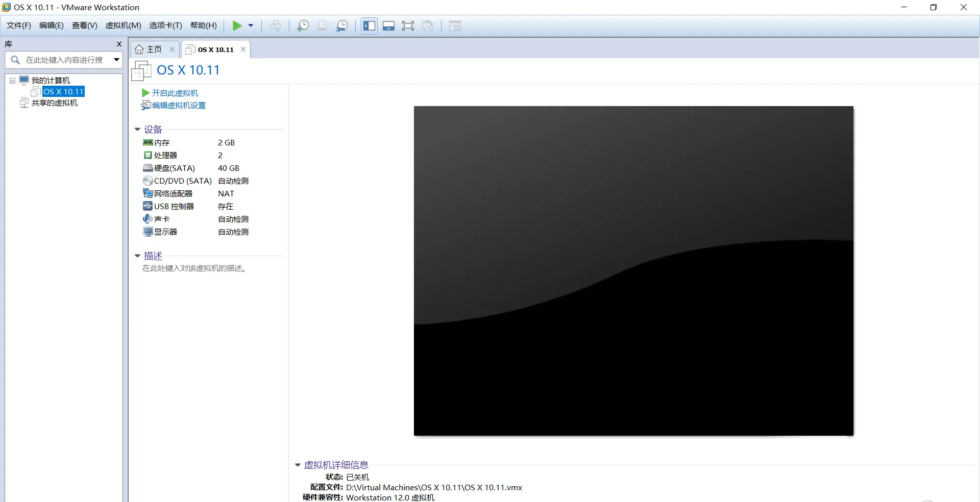Image resolution: width=980 pixels, height=502 pixels.
Task: Click the green power-on play toolbar icon
Action: 237,26
